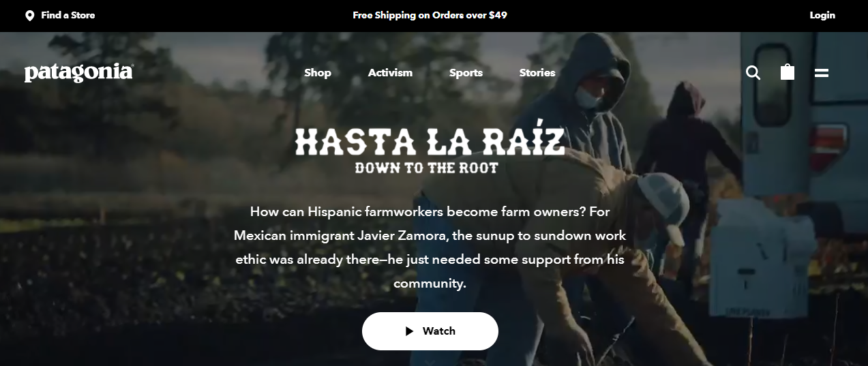Click the Login link
The height and width of the screenshot is (366, 868).
point(822,15)
